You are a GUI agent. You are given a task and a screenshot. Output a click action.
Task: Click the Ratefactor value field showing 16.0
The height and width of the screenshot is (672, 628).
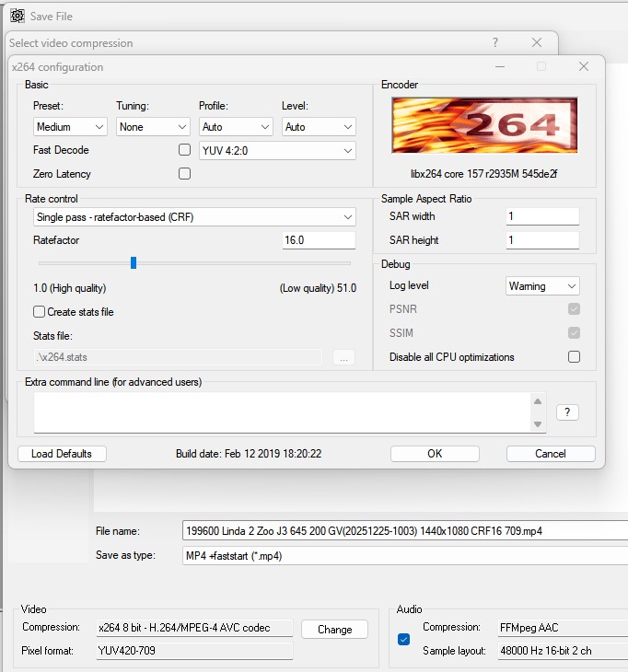tap(319, 240)
